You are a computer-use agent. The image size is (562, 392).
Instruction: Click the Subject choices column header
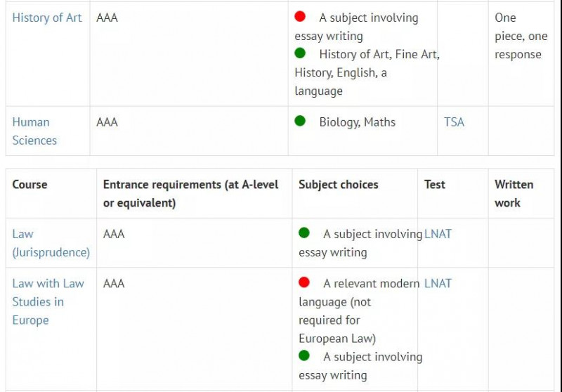(x=339, y=185)
